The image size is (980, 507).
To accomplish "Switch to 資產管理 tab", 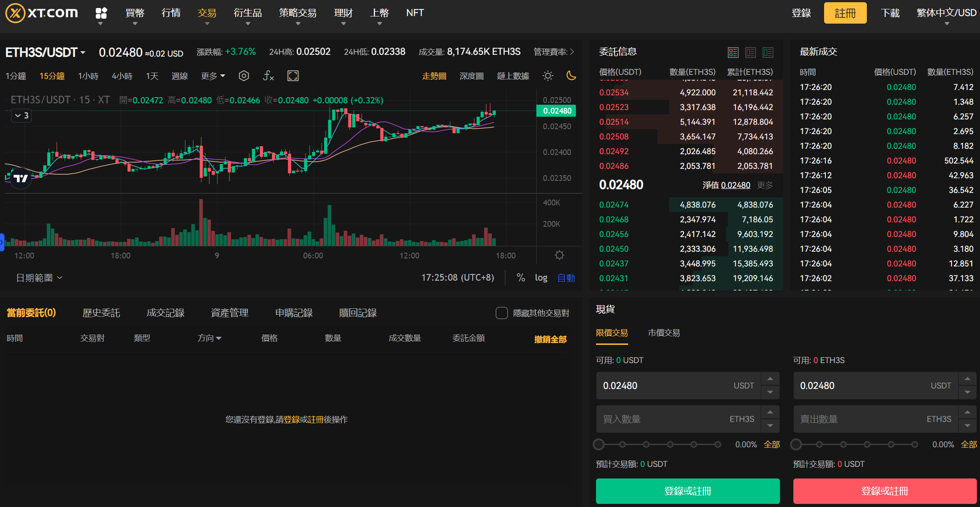I will (229, 313).
